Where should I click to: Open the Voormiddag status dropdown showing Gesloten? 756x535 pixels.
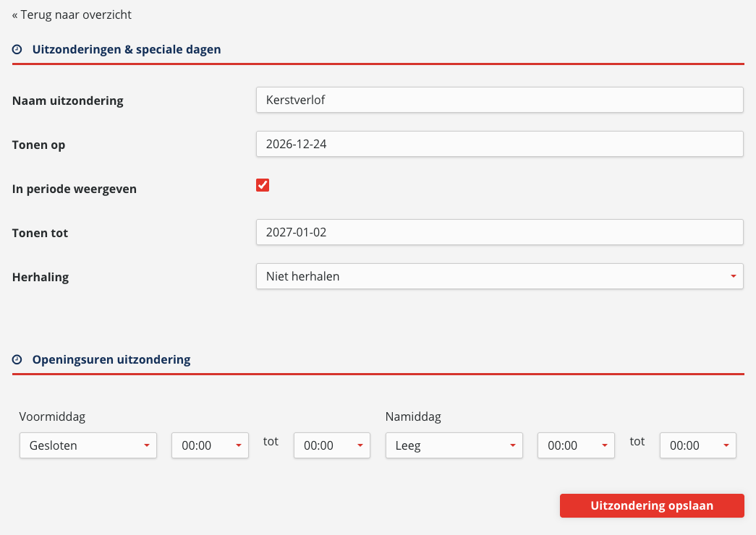88,445
